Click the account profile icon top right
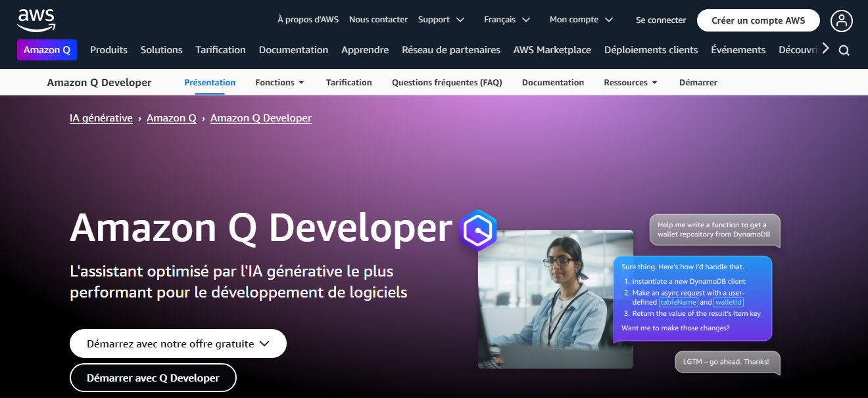Screen dimensions: 868x398 842,20
